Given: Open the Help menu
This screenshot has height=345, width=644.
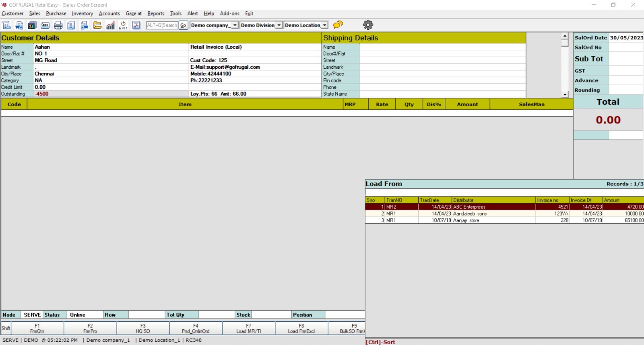Looking at the screenshot, I should coord(209,13).
